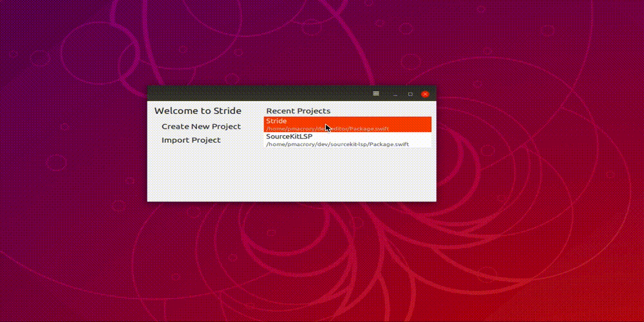644x322 pixels.
Task: Maximize the Stride welcome window
Action: [x=410, y=94]
